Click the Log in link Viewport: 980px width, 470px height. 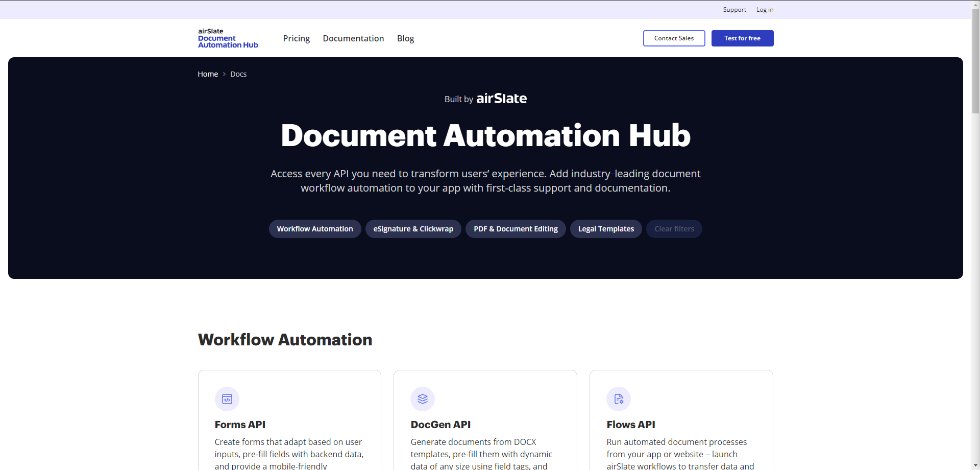(x=765, y=10)
